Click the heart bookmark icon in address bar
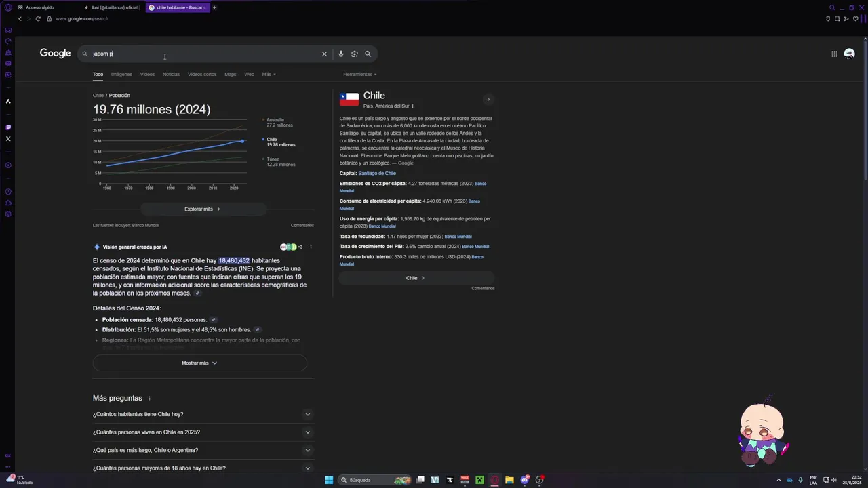Viewport: 868px width, 488px height. click(855, 19)
